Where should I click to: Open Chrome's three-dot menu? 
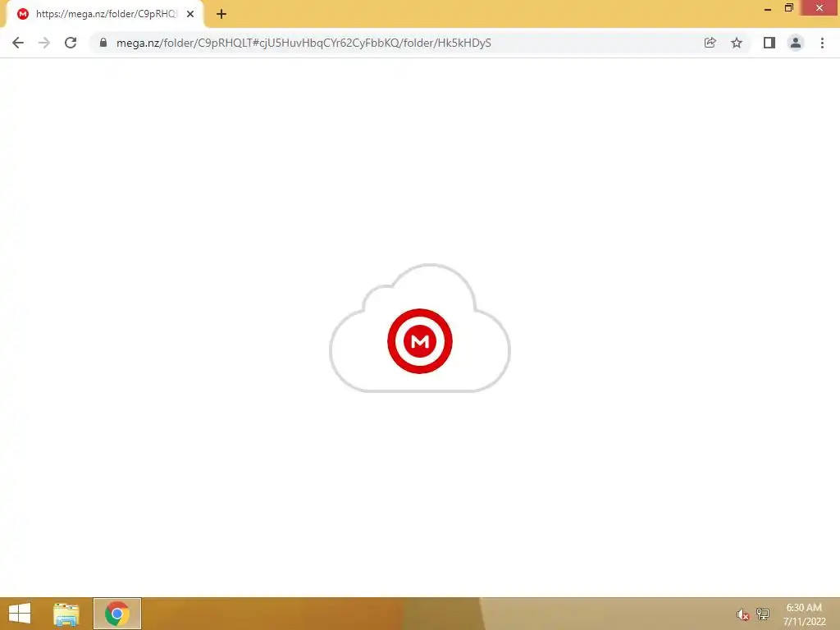pos(822,43)
